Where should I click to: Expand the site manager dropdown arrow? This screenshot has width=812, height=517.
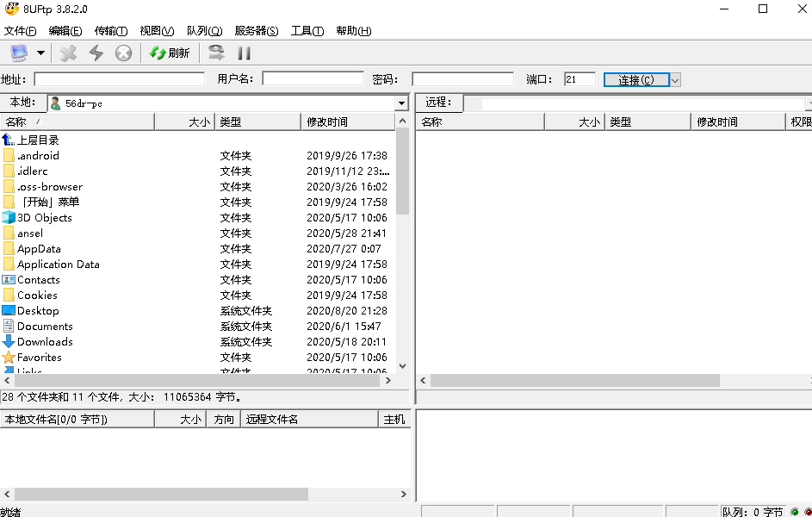click(41, 53)
